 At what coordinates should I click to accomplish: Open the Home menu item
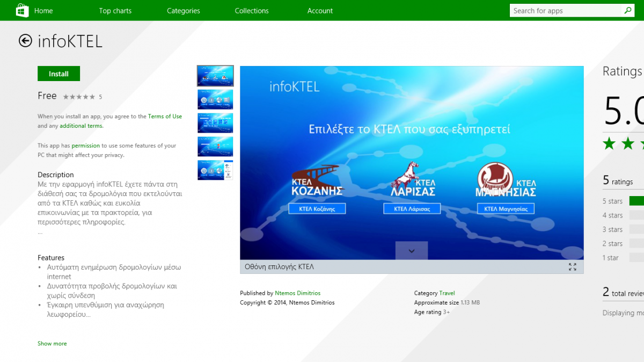(43, 11)
